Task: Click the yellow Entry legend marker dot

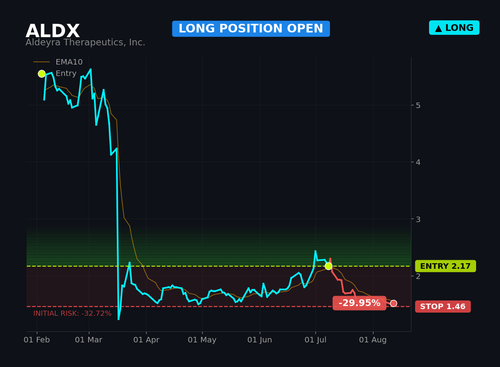Action: (x=42, y=74)
